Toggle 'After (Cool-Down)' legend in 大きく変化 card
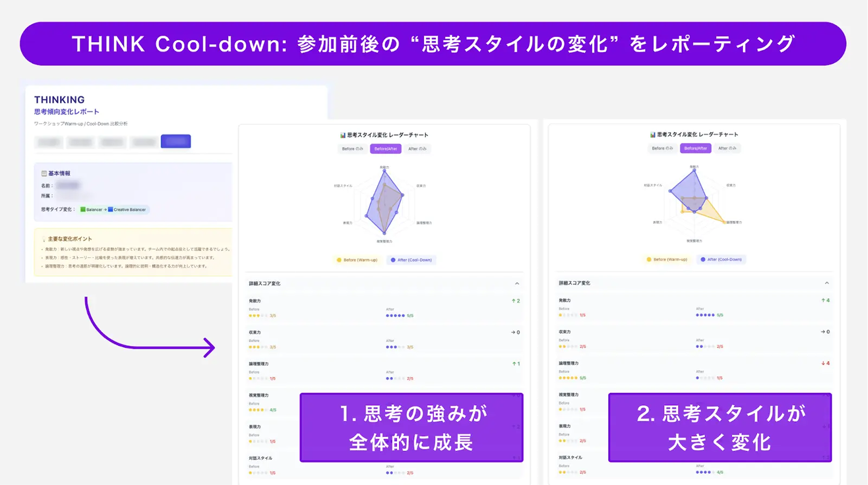The width and height of the screenshot is (868, 485). [721, 260]
